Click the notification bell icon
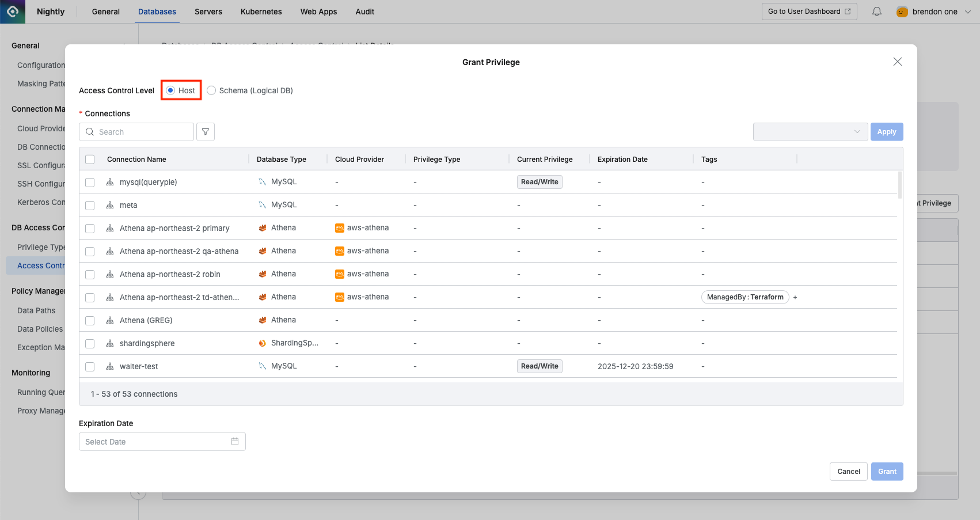Image resolution: width=980 pixels, height=520 pixels. [876, 12]
